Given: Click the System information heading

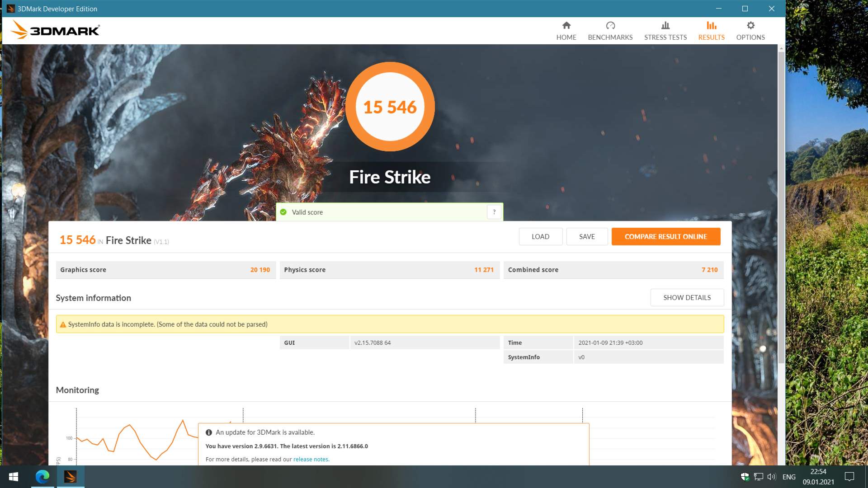Looking at the screenshot, I should pyautogui.click(x=93, y=298).
